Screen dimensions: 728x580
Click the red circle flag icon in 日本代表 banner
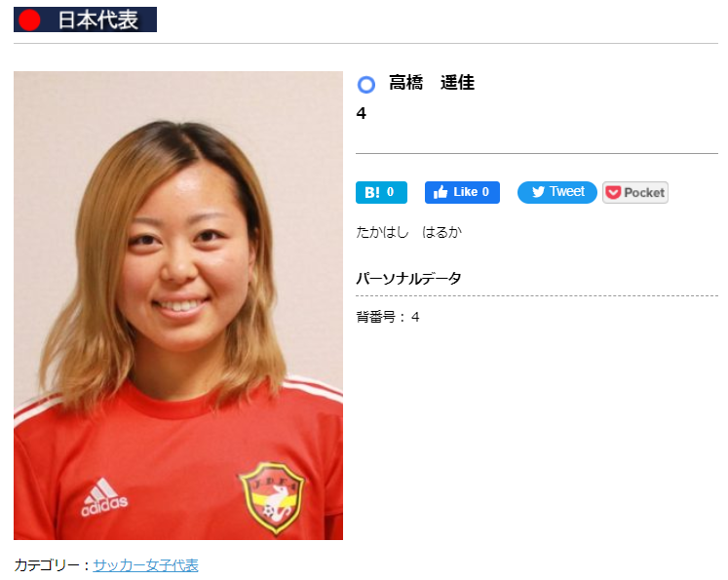coord(29,19)
